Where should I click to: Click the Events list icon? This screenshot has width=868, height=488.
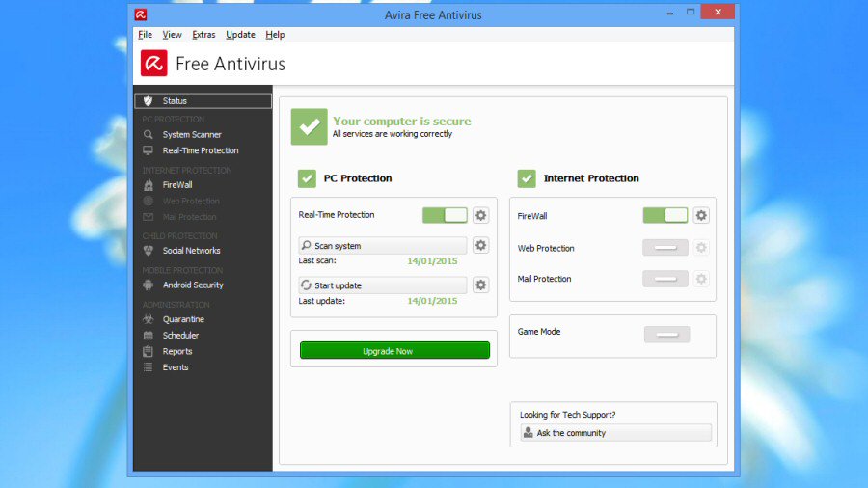[x=148, y=367]
